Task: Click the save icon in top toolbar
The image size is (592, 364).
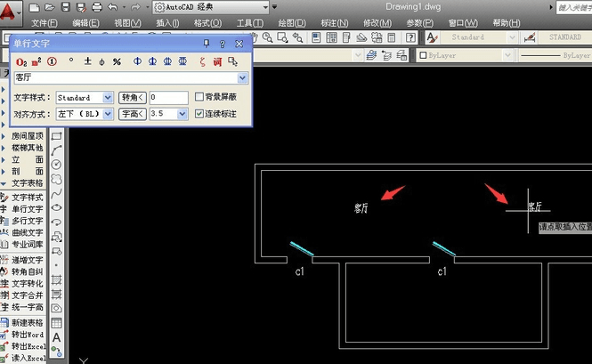Action: tap(66, 7)
